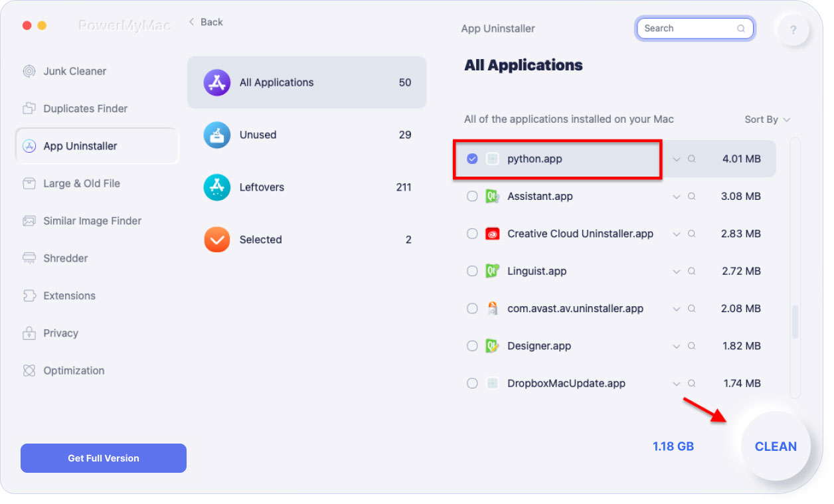Reveal Creative Cloud Uninstaller.app with magnifier icon
Screen dimensions: 834x504
(692, 234)
